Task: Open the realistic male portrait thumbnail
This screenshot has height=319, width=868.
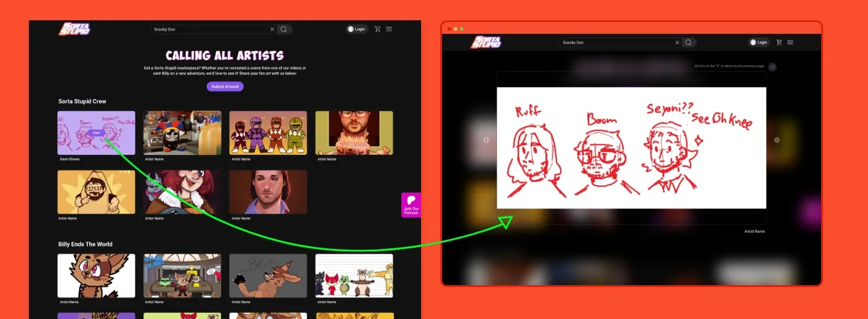Action: coord(268,192)
